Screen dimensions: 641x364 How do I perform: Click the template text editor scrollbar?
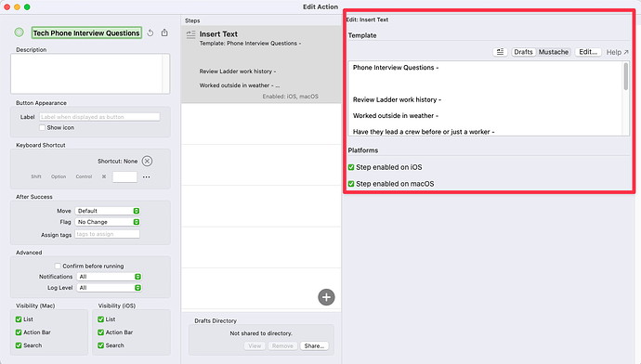(x=625, y=77)
